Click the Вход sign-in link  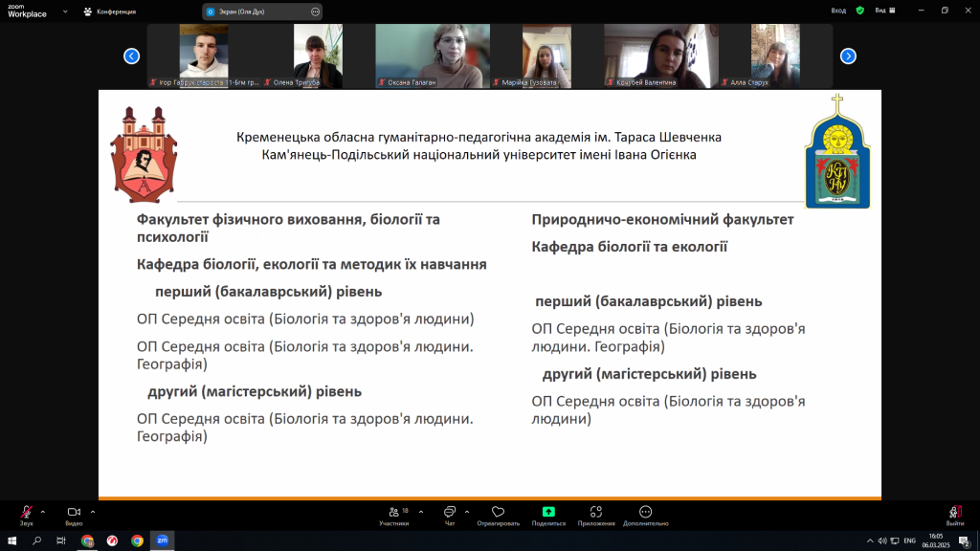838,11
